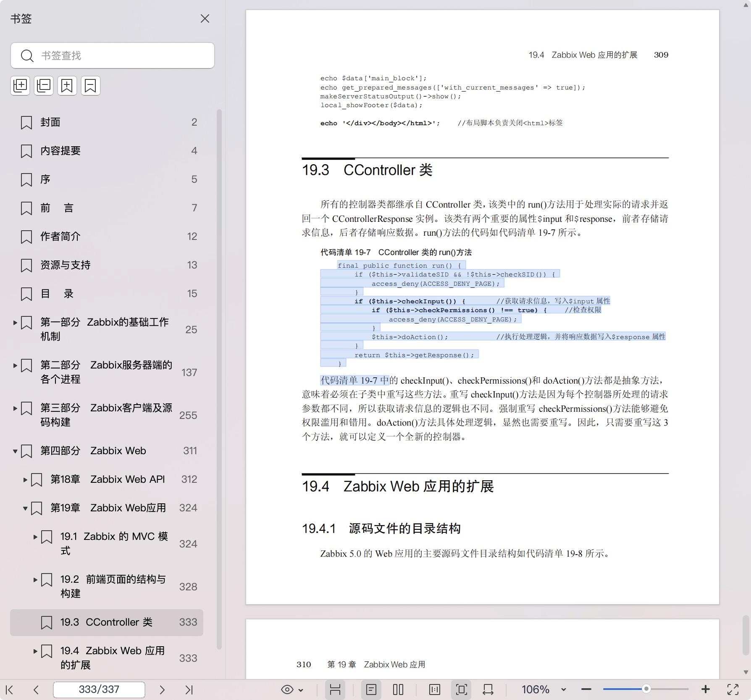Click heading 19.4 Zabbix Web 应用的扩展
The height and width of the screenshot is (700, 751).
click(x=398, y=487)
